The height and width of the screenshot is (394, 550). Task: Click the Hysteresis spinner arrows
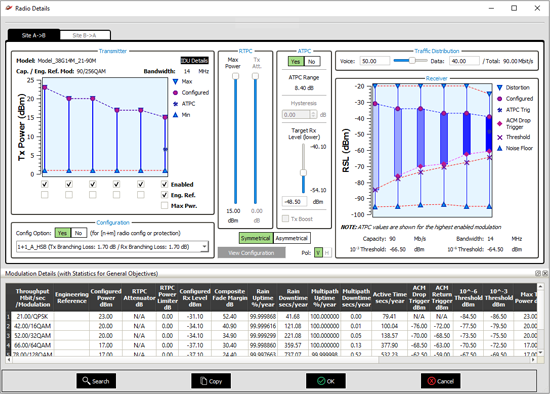[x=313, y=114]
